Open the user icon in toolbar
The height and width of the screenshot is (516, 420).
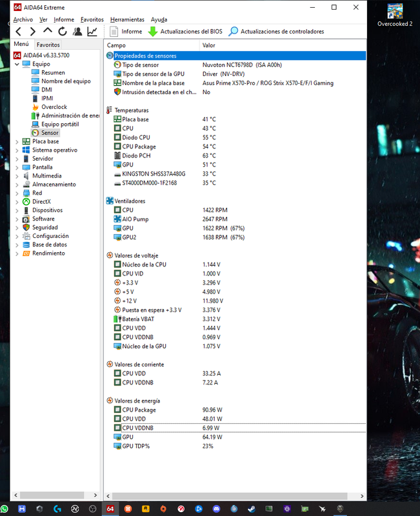point(77,32)
